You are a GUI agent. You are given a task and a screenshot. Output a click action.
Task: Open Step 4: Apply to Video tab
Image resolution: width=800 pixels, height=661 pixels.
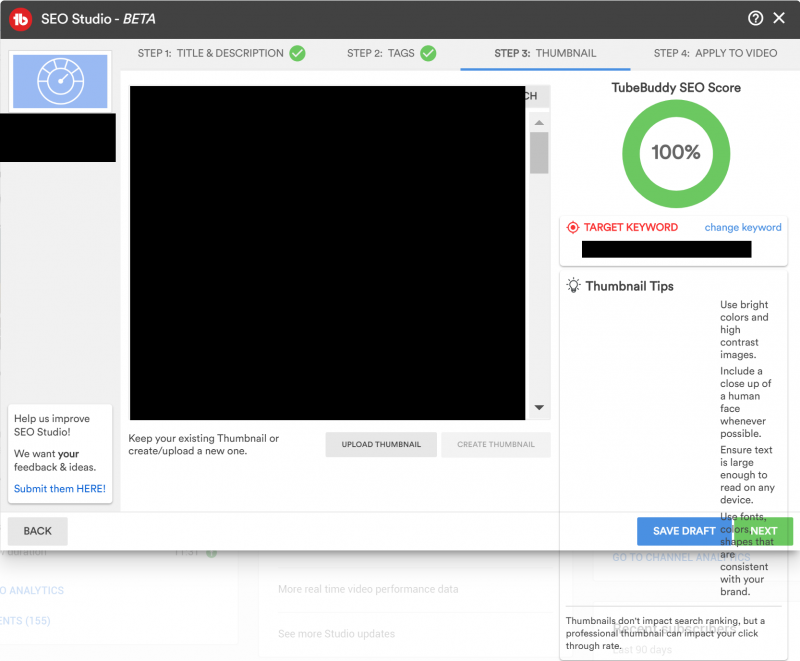coord(715,53)
